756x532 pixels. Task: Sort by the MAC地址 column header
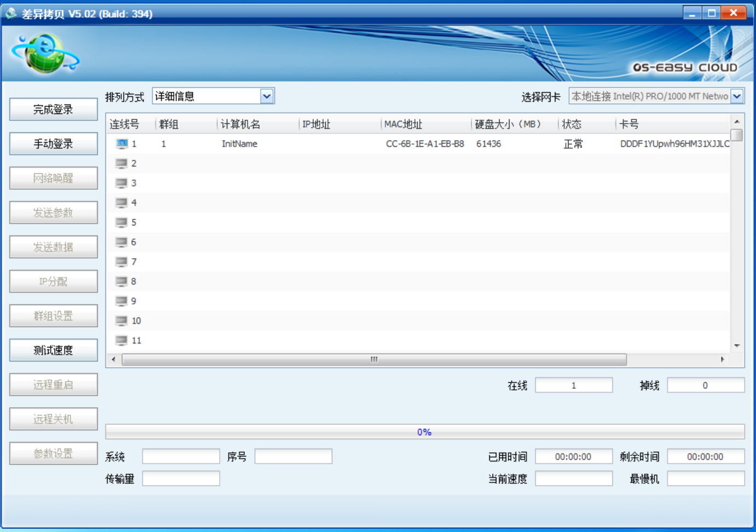tap(403, 125)
